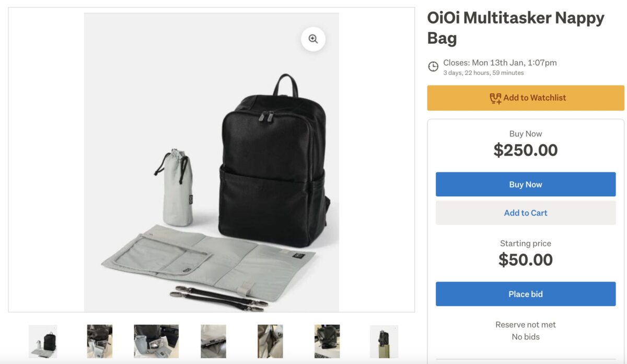Viewport: 627px width, 364px height.
Task: Place a bid on this auction
Action: pos(526,294)
